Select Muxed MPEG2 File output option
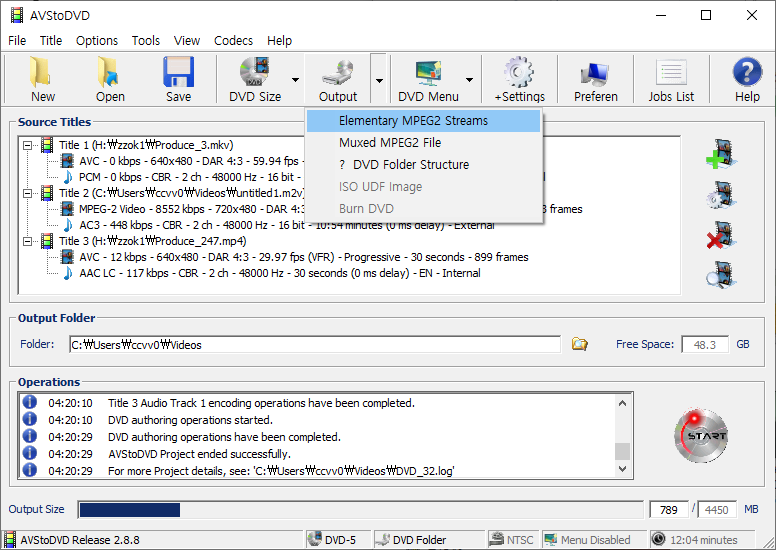This screenshot has width=776, height=550. point(423,143)
